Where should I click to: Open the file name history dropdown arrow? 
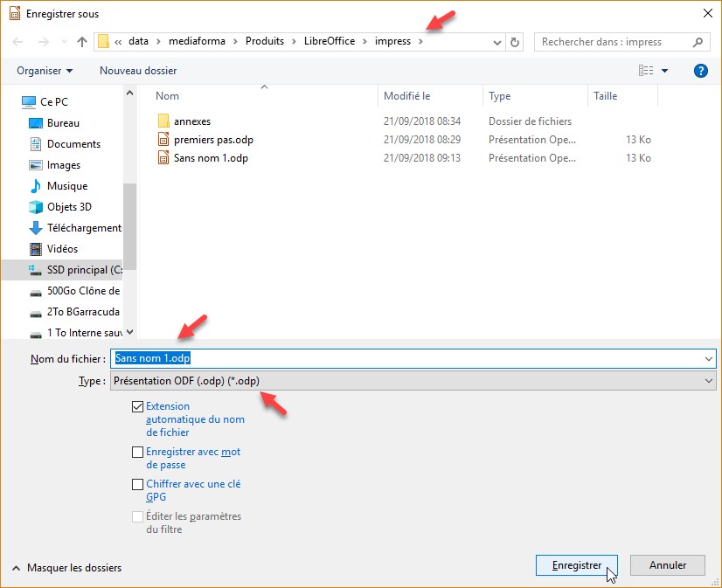(x=707, y=359)
